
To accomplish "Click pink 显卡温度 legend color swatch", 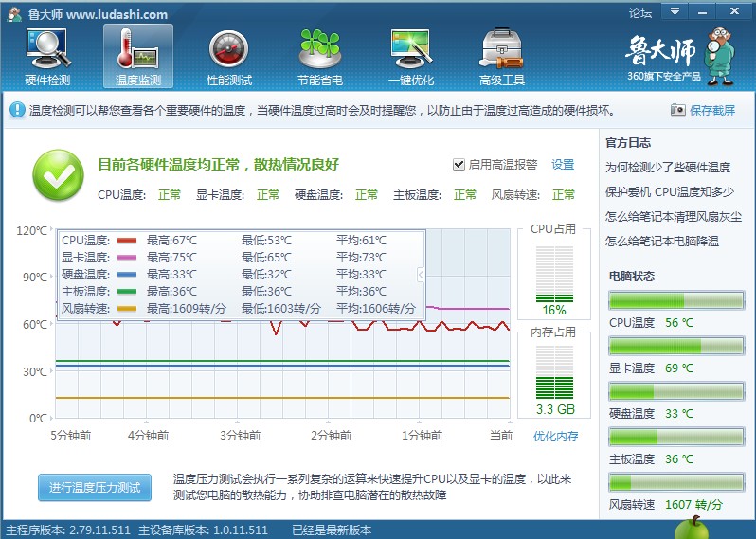I will pos(127,258).
